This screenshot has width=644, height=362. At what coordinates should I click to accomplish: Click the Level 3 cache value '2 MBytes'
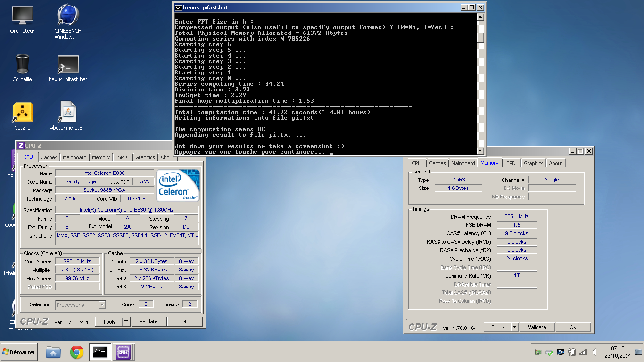pos(151,287)
